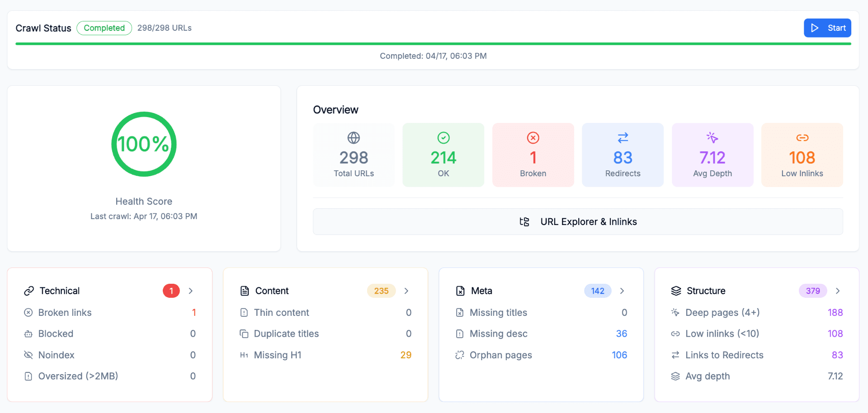
Task: Click the Missing desc value 36
Action: point(622,334)
